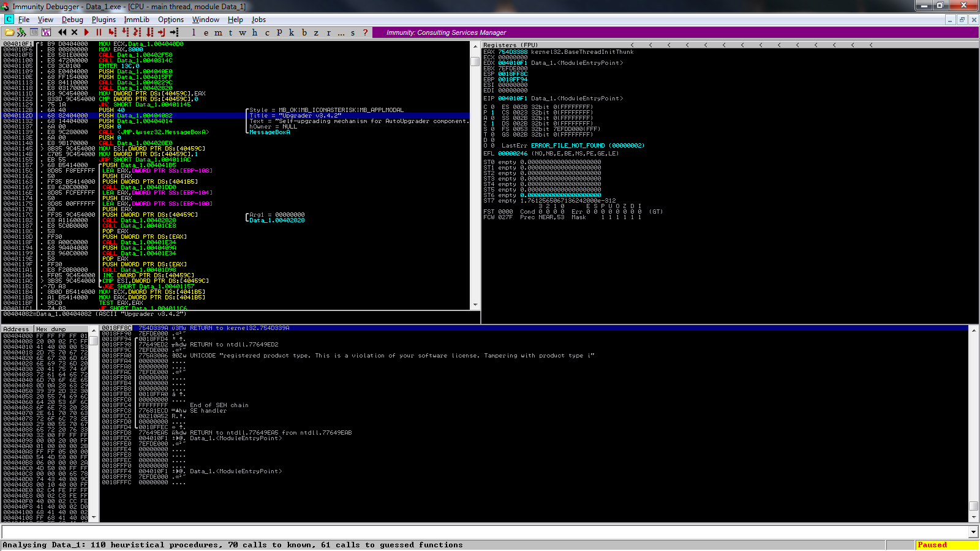Screen dimensions: 980x551
Task: Open the ImmLib menu
Action: [x=137, y=20]
